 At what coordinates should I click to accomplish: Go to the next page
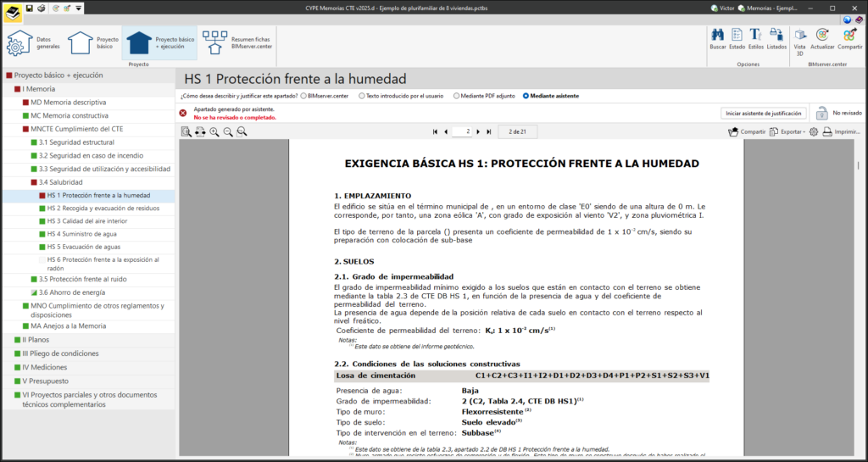[x=478, y=131]
